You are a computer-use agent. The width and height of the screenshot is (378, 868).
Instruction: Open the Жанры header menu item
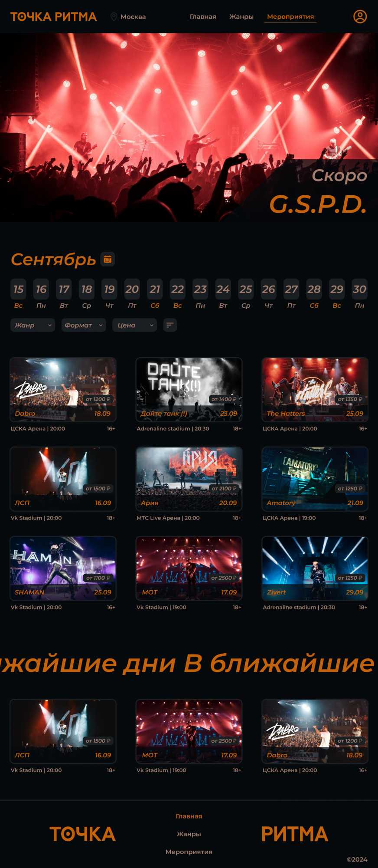(x=241, y=16)
